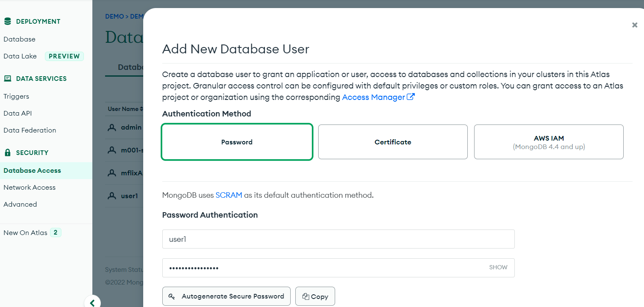Open the Network Access page

pyautogui.click(x=29, y=187)
